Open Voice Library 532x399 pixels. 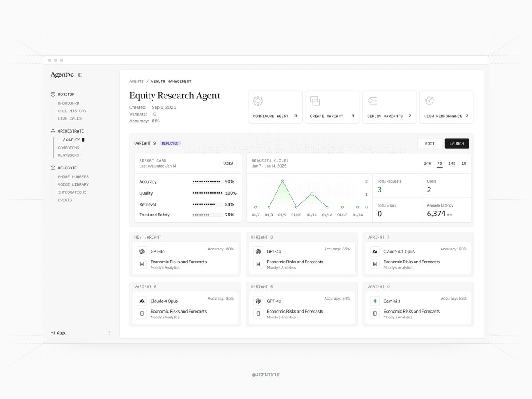[x=73, y=184]
